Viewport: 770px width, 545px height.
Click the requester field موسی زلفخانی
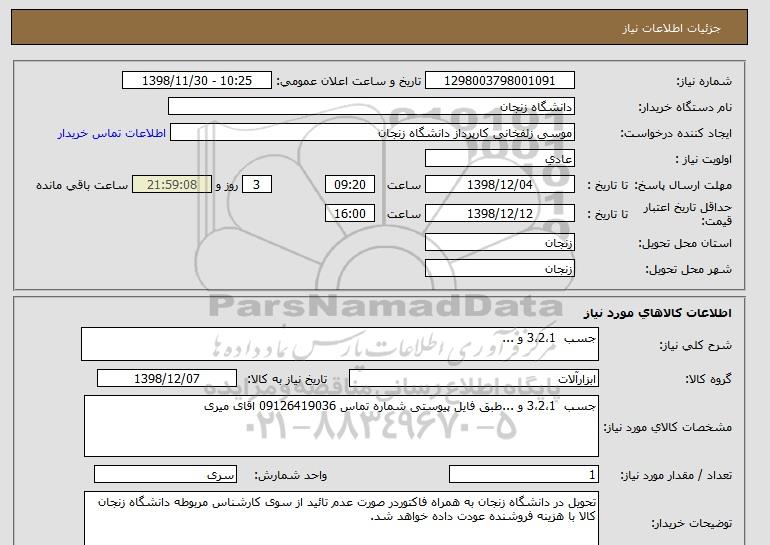pyautogui.click(x=372, y=133)
